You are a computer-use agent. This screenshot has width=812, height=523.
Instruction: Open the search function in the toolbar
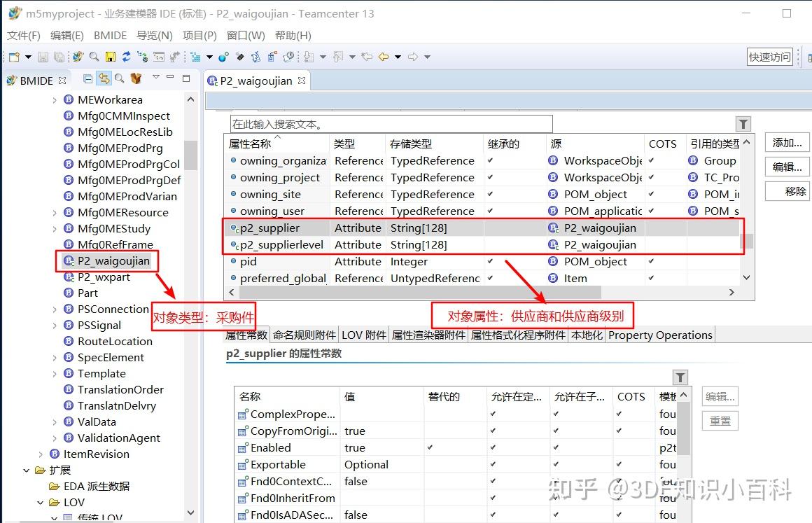pyautogui.click(x=94, y=57)
